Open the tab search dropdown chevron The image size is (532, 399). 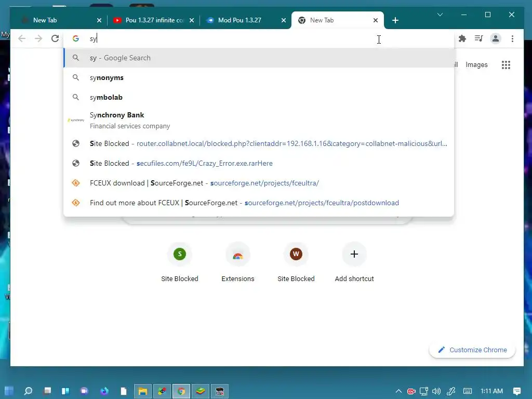click(x=440, y=15)
